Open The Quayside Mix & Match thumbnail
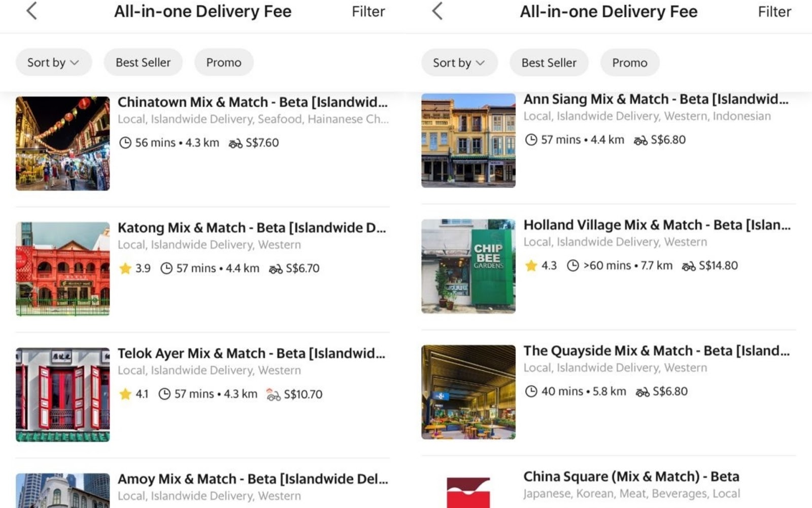Image resolution: width=812 pixels, height=508 pixels. [468, 392]
